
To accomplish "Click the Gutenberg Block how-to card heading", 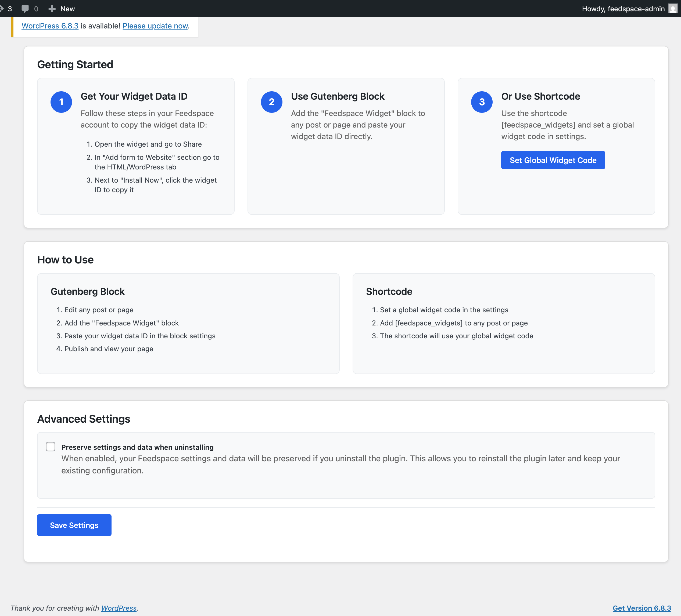I will pyautogui.click(x=88, y=292).
